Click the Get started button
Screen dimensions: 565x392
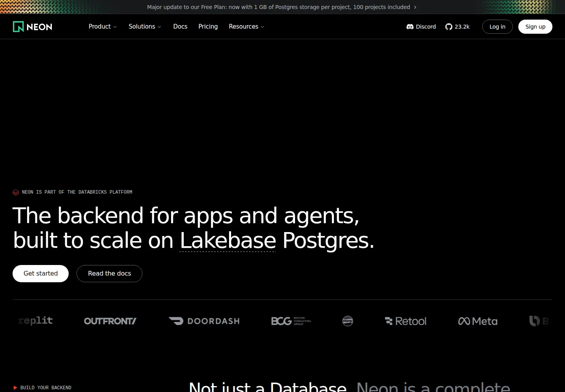tap(40, 274)
